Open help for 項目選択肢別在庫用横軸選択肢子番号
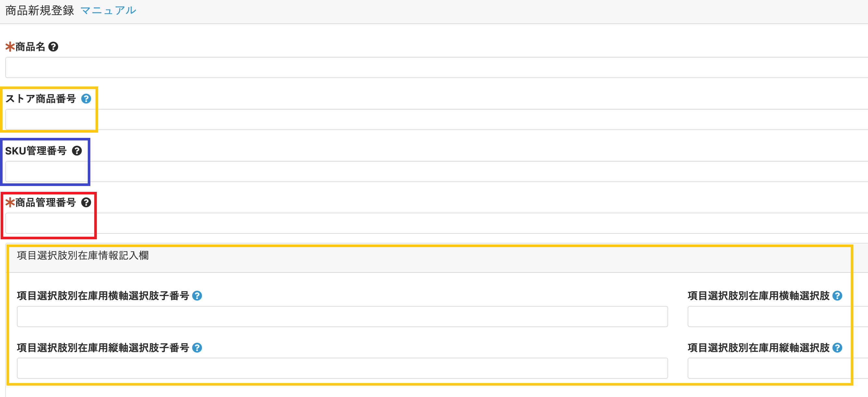868x397 pixels. pos(197,296)
